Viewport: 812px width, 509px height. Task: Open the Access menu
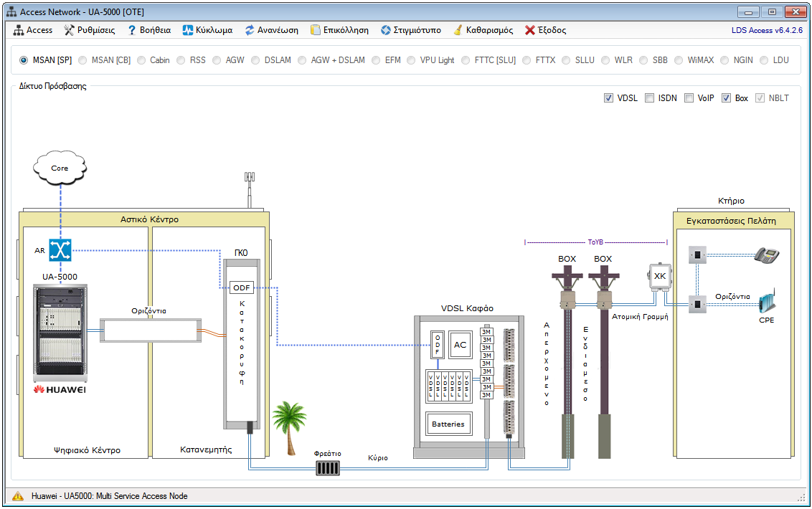(33, 30)
